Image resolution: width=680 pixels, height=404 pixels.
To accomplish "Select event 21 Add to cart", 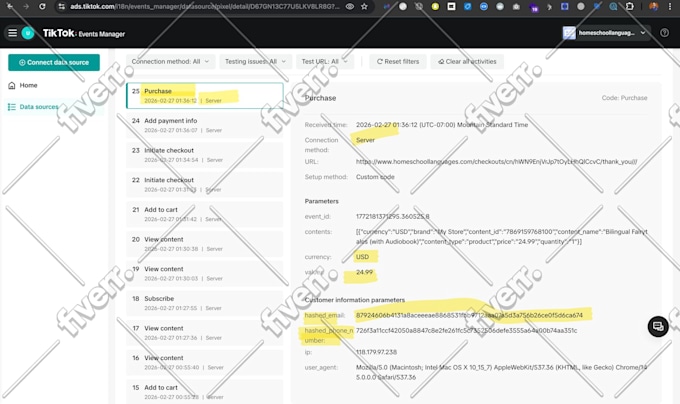I will [x=204, y=214].
